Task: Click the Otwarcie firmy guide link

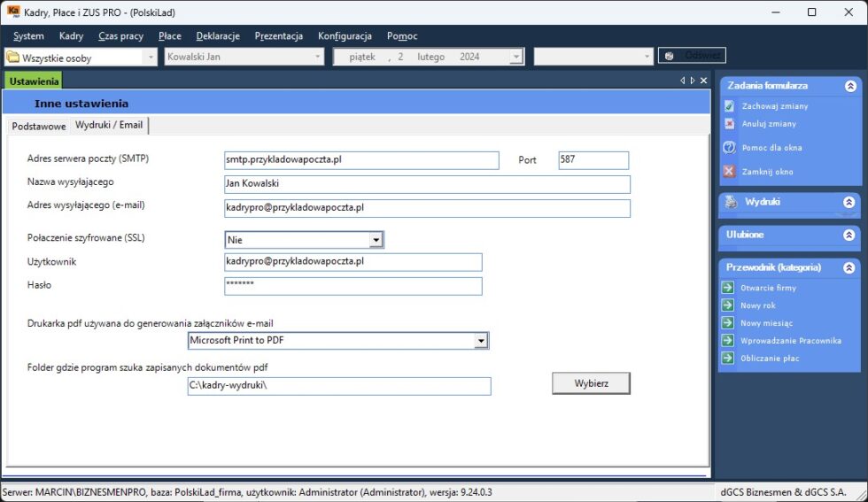Action: [x=769, y=288]
